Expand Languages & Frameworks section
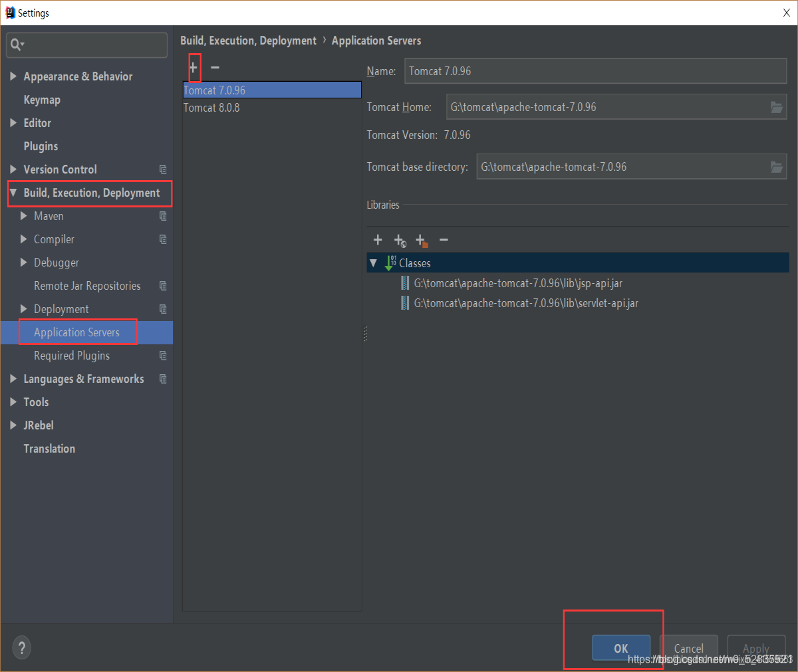 click(x=13, y=379)
